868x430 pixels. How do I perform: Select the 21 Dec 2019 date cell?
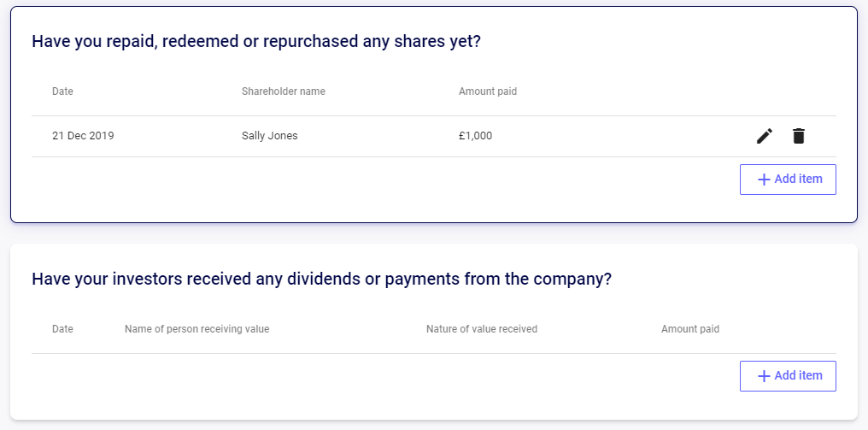pyautogui.click(x=83, y=136)
